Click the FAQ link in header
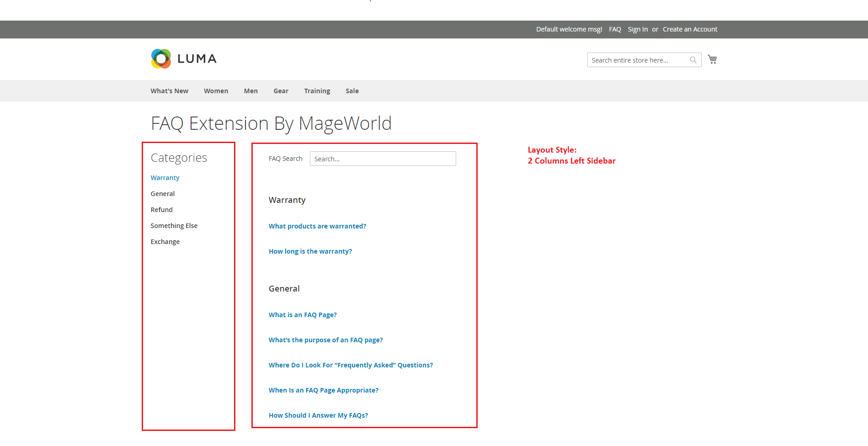This screenshot has height=446, width=868. [x=615, y=29]
